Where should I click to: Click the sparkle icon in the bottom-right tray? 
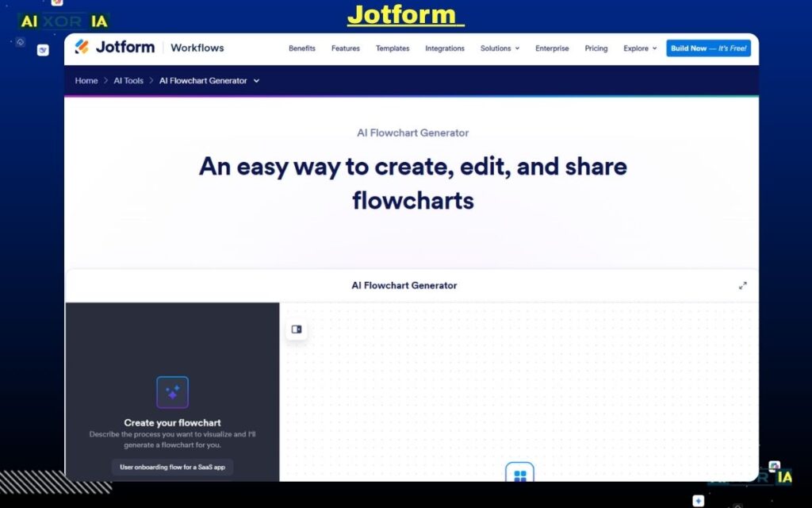point(698,500)
